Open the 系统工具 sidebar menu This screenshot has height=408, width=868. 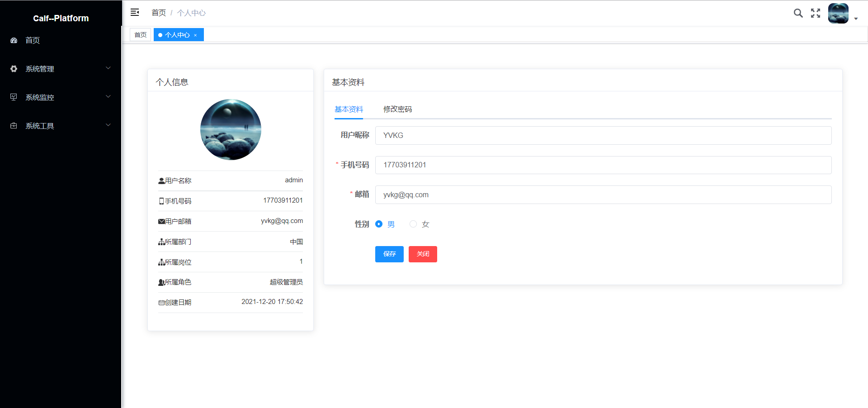[61, 126]
